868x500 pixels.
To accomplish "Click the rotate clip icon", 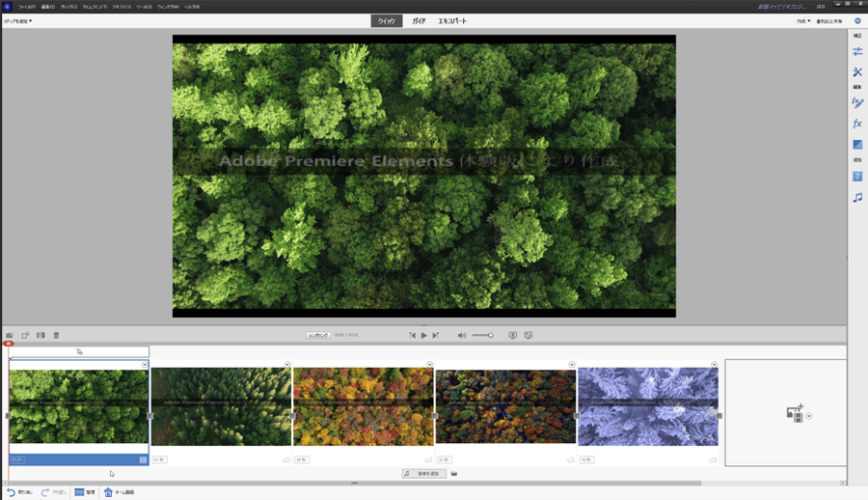I will coord(25,335).
